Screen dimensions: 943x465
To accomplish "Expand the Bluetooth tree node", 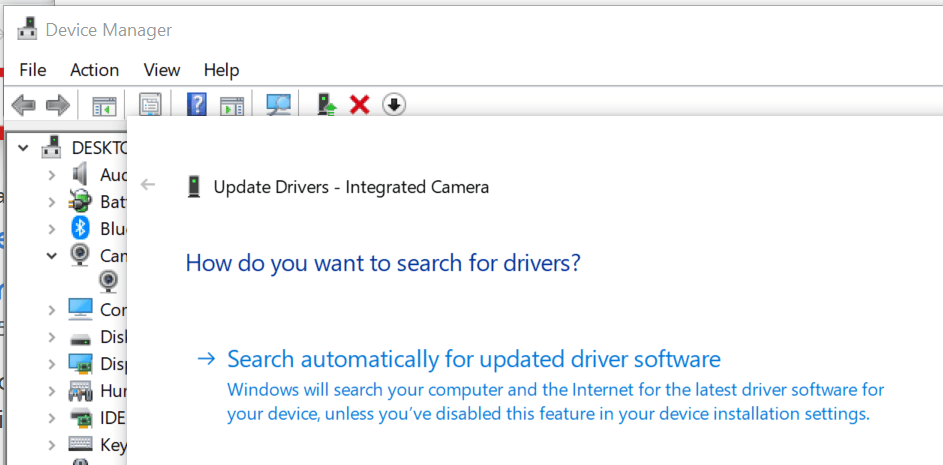I will click(x=51, y=229).
